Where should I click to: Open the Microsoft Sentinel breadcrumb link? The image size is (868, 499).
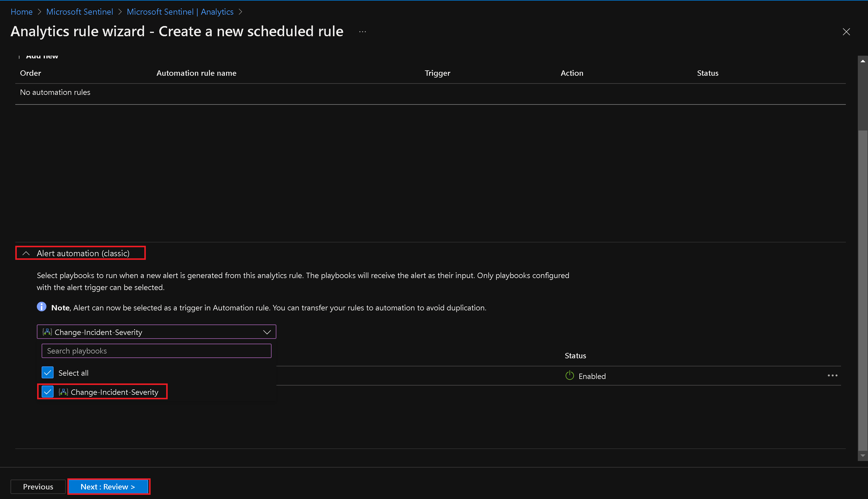[x=80, y=12]
